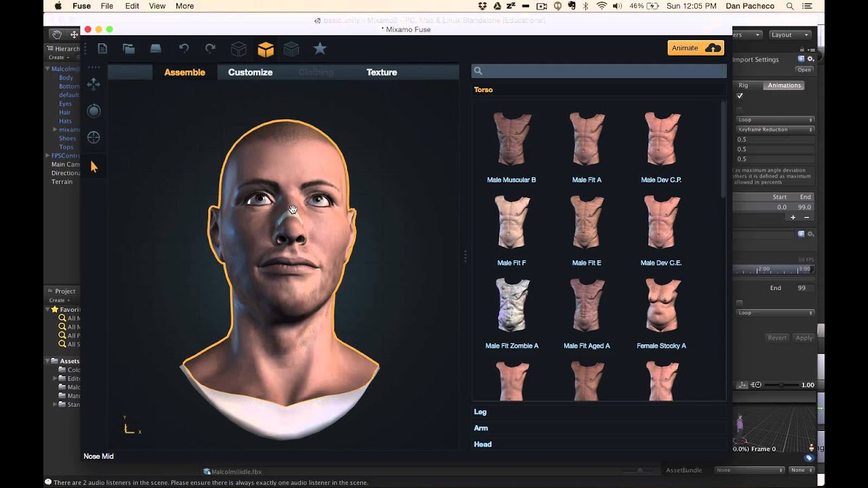Click the help book icon in Import Settings
The image size is (868, 488).
pos(802,59)
